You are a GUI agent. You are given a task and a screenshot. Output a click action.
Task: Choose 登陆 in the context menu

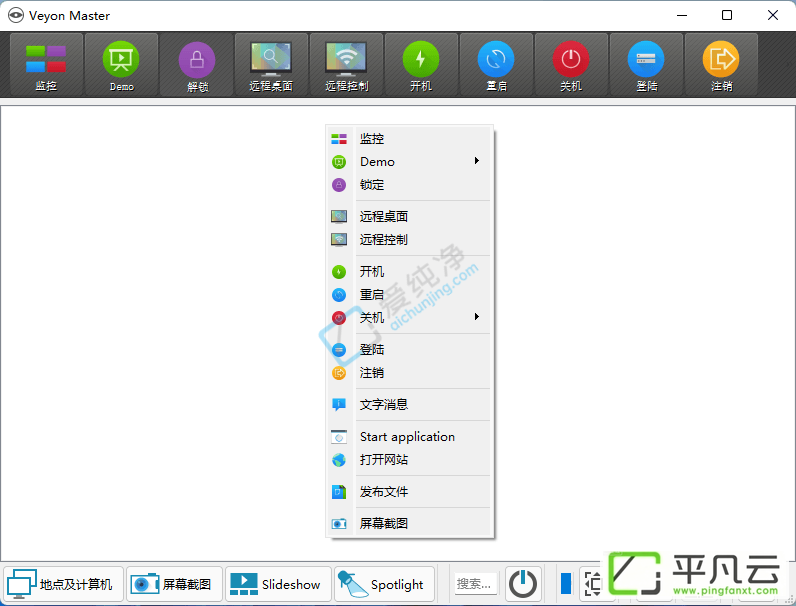click(409, 350)
